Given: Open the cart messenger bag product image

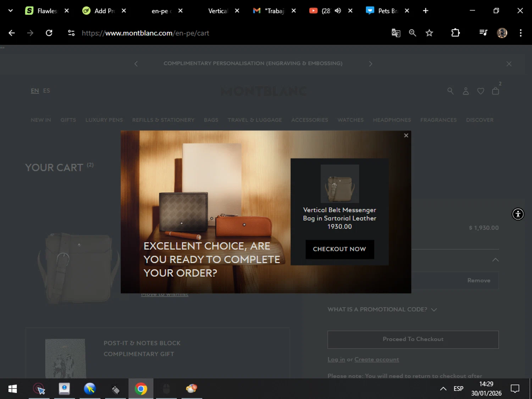Looking at the screenshot, I should (x=78, y=268).
